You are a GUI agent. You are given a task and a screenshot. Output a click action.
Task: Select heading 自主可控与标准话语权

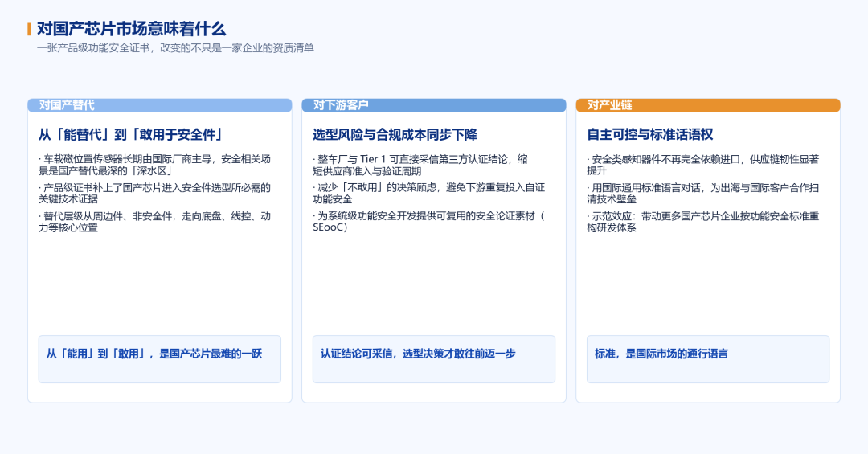pyautogui.click(x=650, y=134)
